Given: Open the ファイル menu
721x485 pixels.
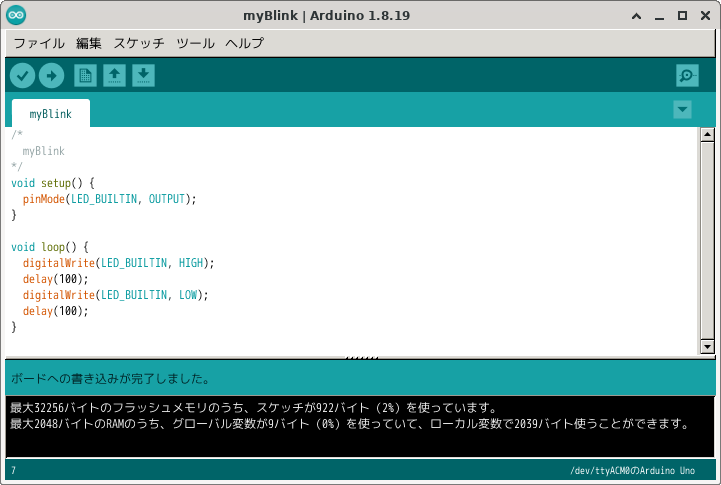Looking at the screenshot, I should pyautogui.click(x=39, y=43).
